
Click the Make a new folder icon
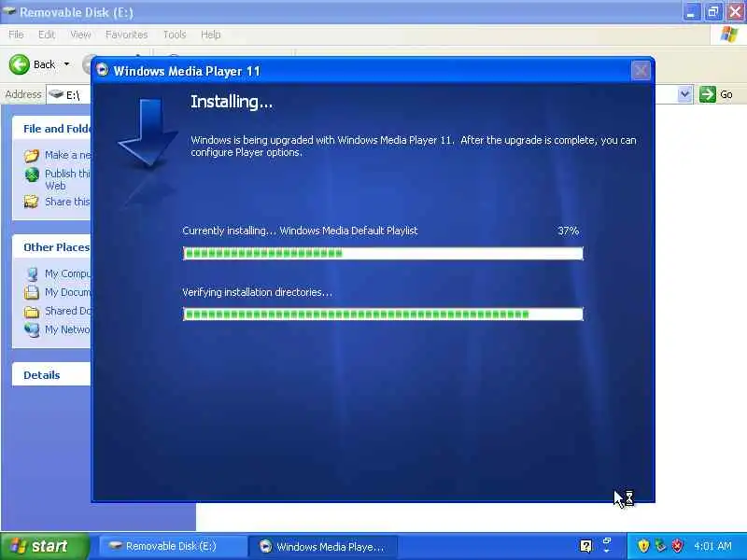(x=32, y=155)
